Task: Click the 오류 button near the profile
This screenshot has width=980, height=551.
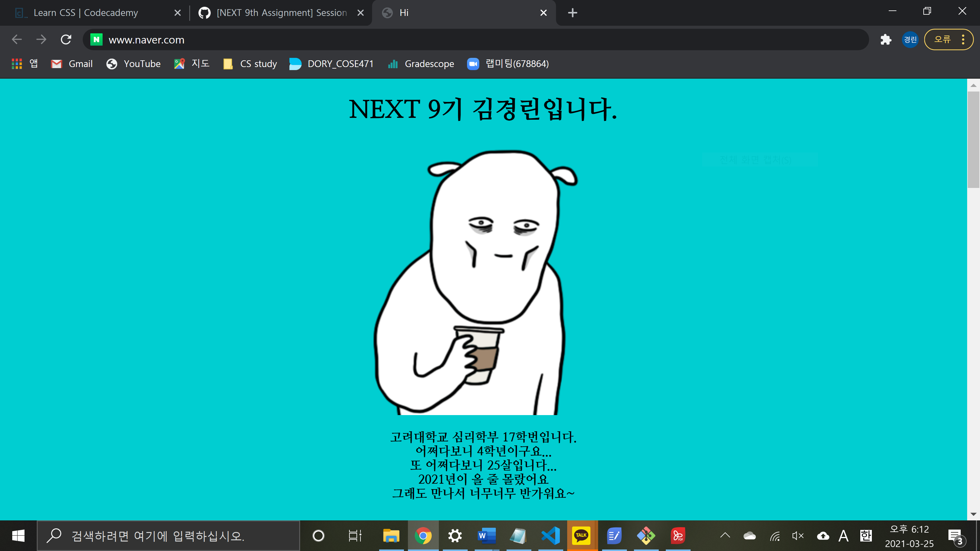Action: click(943, 39)
